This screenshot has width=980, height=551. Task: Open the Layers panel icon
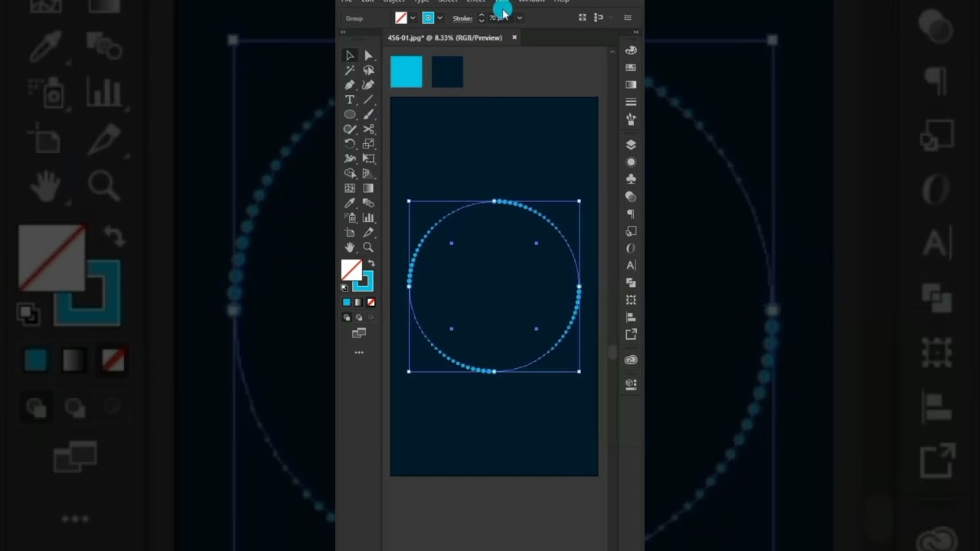coord(631,145)
